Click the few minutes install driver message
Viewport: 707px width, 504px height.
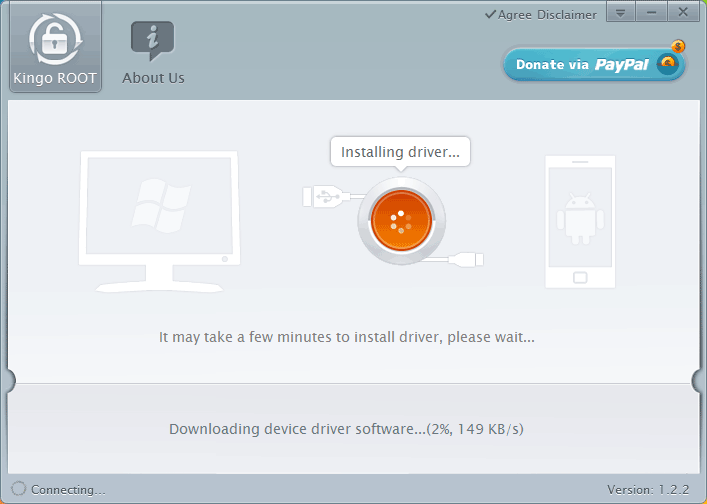pyautogui.click(x=347, y=337)
